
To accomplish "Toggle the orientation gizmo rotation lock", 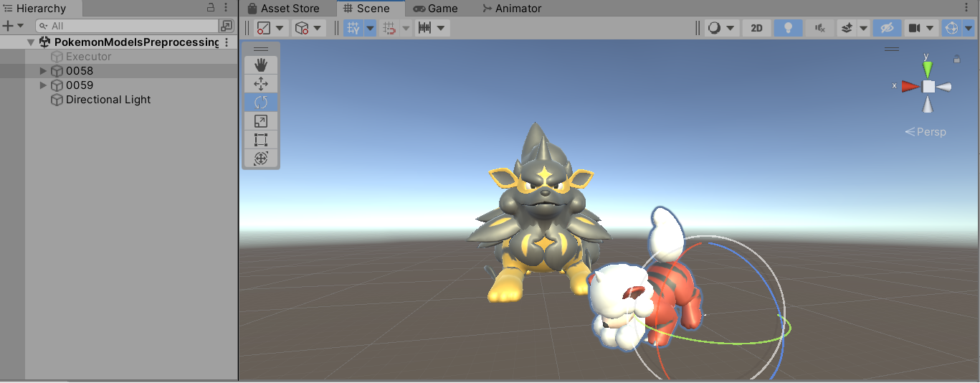I will 956,59.
